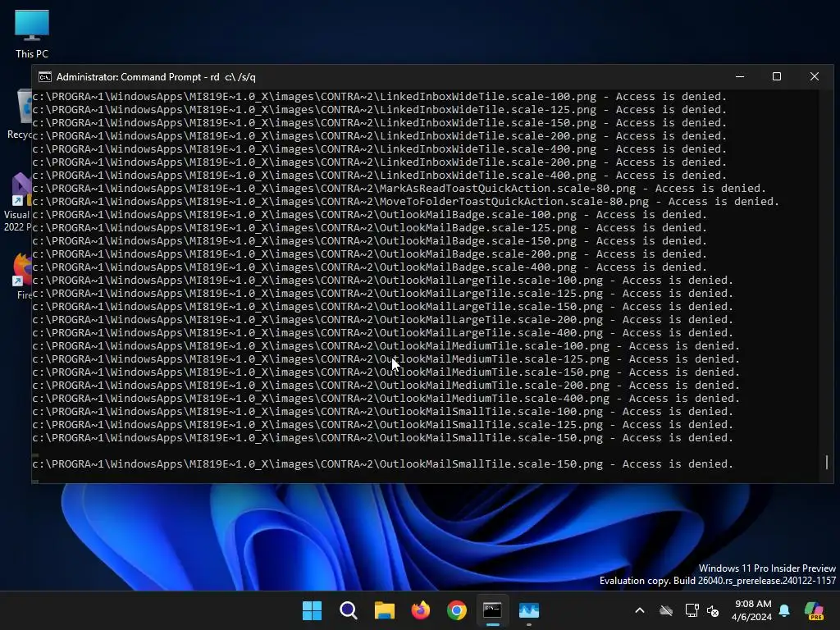The height and width of the screenshot is (630, 840).
Task: Select the Firefox desktop shortcut
Action: point(22,276)
